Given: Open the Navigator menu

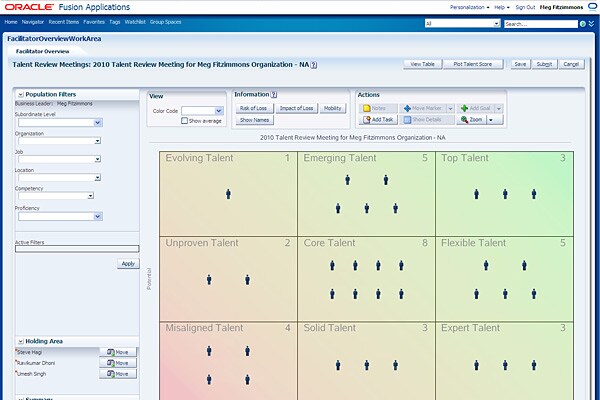Looking at the screenshot, I should pos(33,22).
